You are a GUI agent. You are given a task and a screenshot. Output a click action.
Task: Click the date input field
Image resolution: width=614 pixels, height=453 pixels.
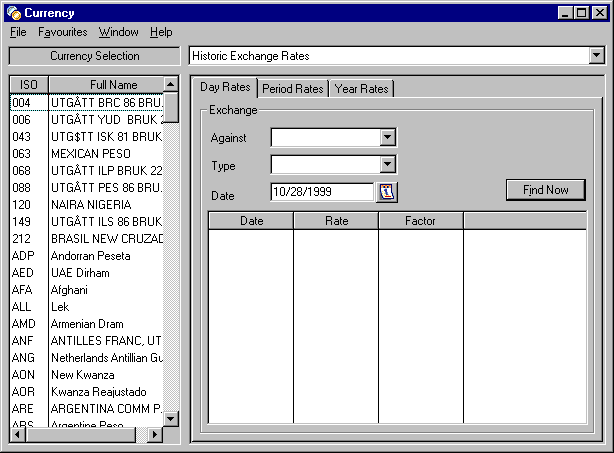[320, 192]
